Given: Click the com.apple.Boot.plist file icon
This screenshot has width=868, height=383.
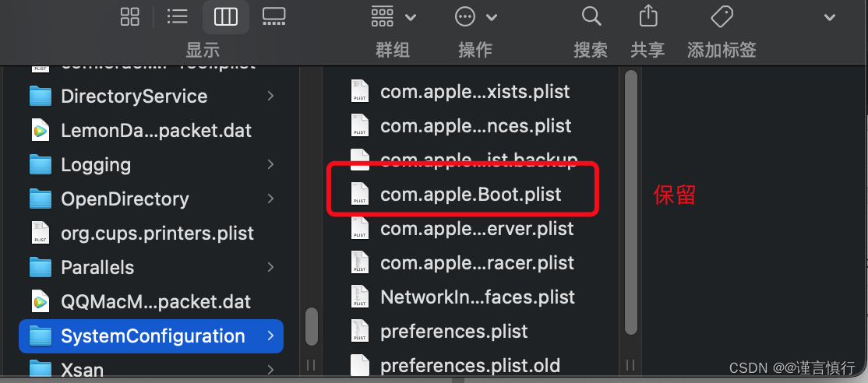Looking at the screenshot, I should 360,194.
